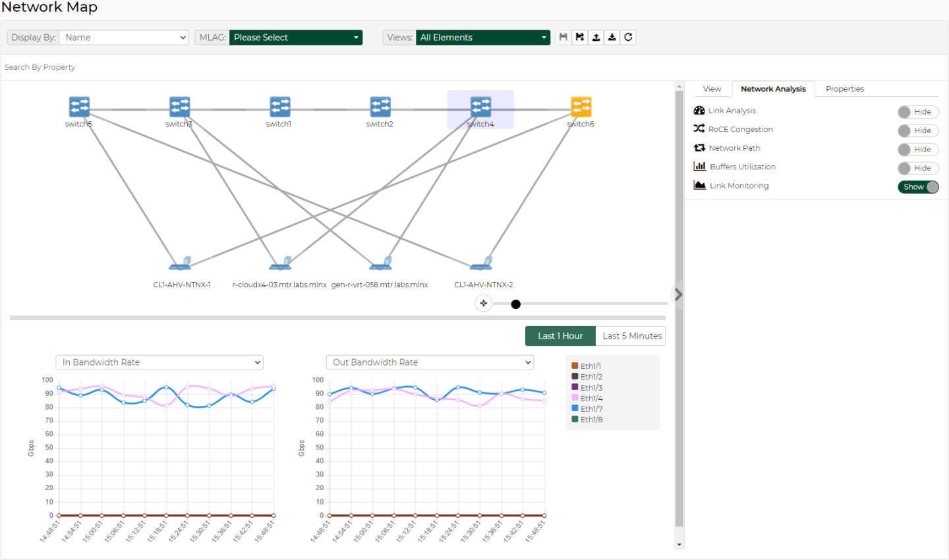Screen dimensions: 949x560
Task: Turn off the Link Monitoring toggle
Action: pyautogui.click(x=918, y=187)
